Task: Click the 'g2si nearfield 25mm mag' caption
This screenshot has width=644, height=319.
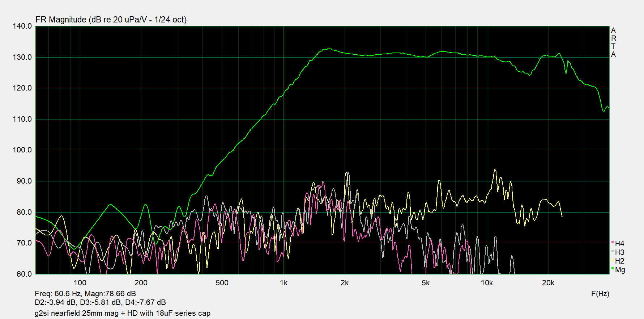Action: tap(77, 313)
